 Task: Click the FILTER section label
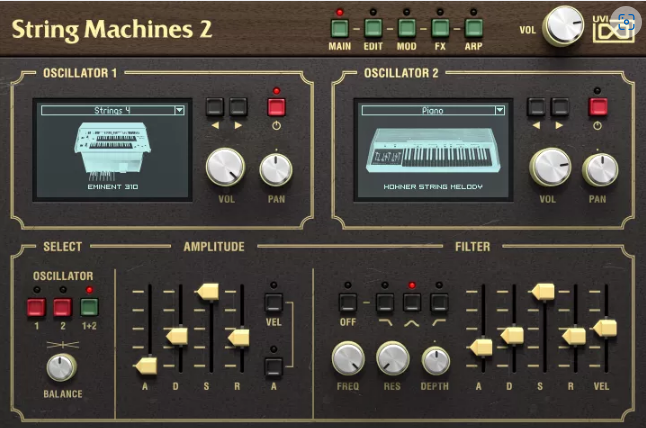pos(473,247)
